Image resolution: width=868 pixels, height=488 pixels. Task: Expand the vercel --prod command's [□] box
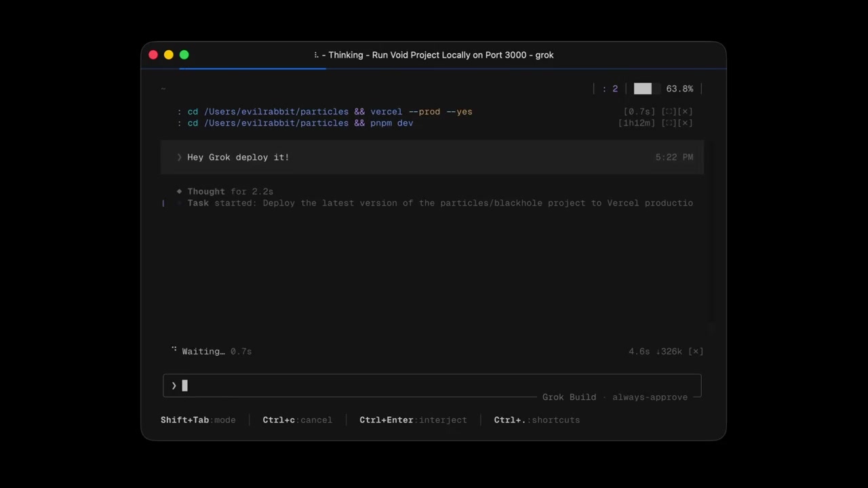pyautogui.click(x=669, y=112)
